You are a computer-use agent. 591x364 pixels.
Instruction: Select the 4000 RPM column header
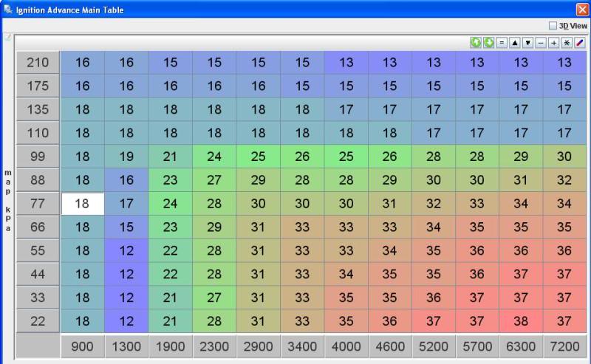click(346, 346)
